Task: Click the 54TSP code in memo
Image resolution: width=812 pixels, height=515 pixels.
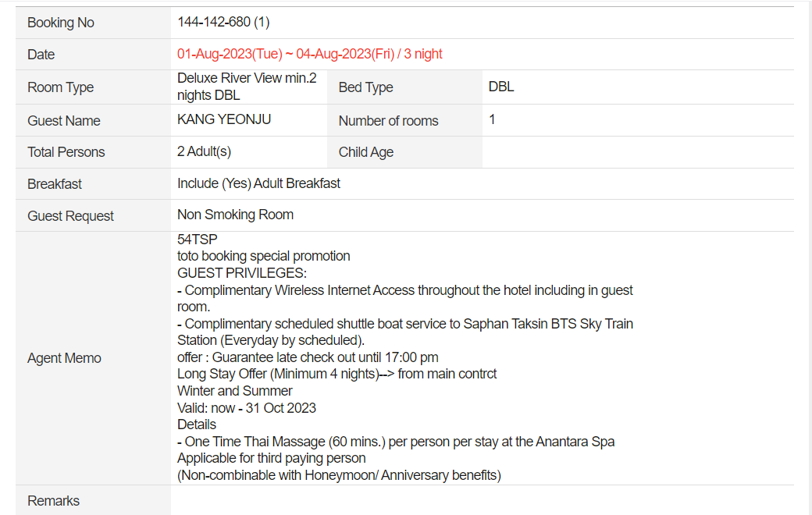Action: pyautogui.click(x=198, y=239)
